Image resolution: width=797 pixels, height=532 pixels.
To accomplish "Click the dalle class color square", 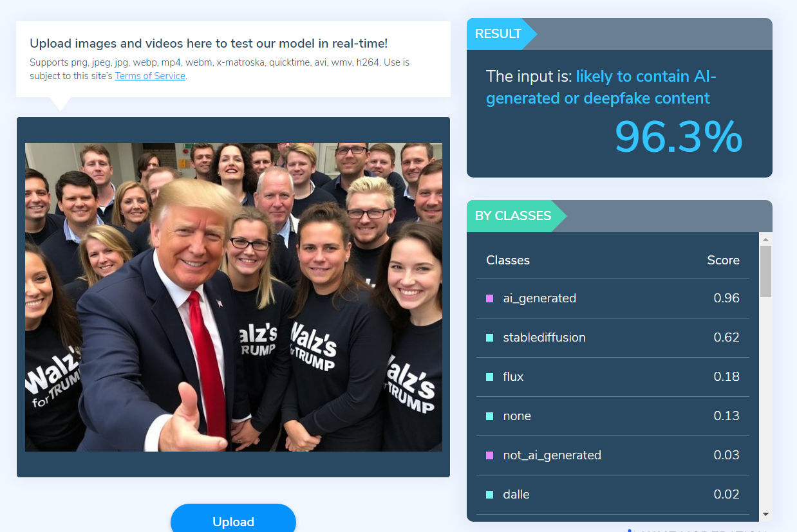I will tap(490, 495).
